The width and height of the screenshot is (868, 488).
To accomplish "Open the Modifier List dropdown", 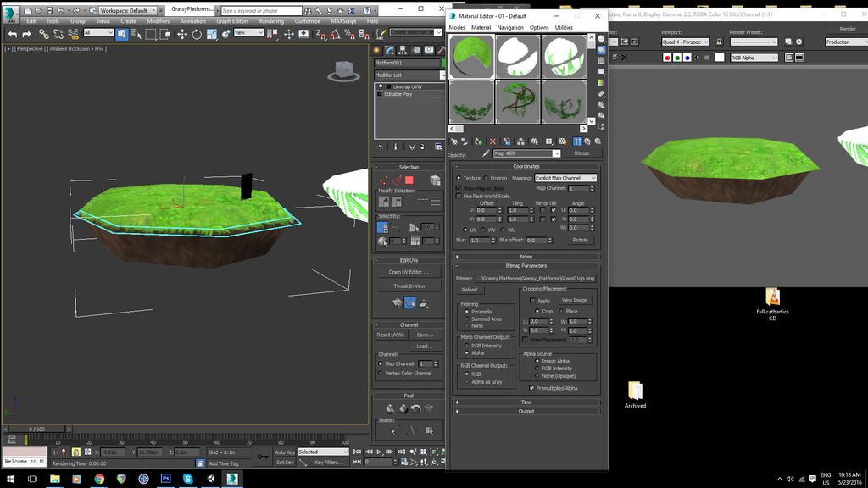I will point(408,75).
